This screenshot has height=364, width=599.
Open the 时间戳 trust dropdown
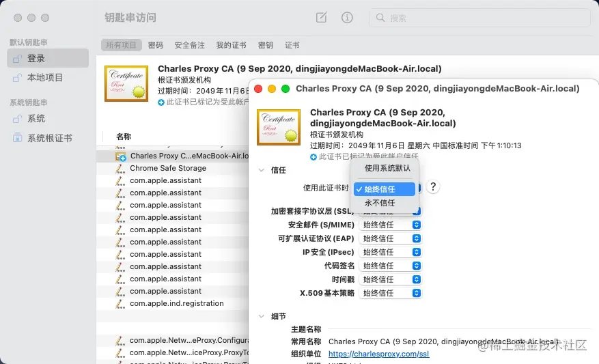point(390,279)
